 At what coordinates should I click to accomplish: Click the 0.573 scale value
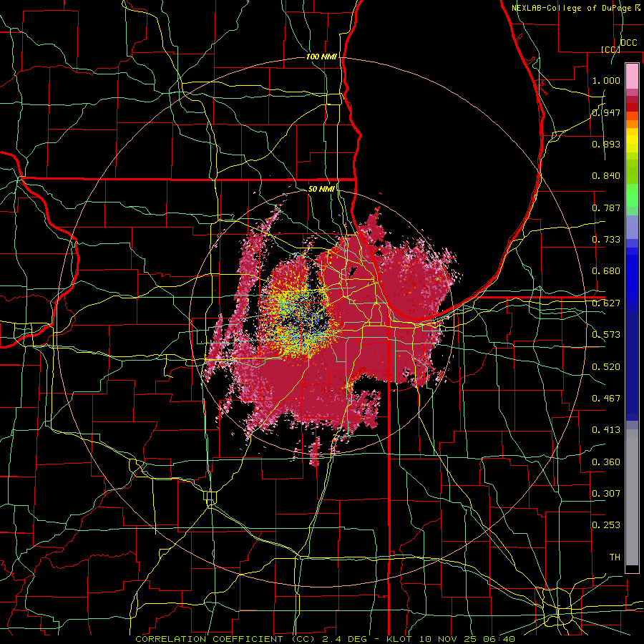[x=606, y=335]
